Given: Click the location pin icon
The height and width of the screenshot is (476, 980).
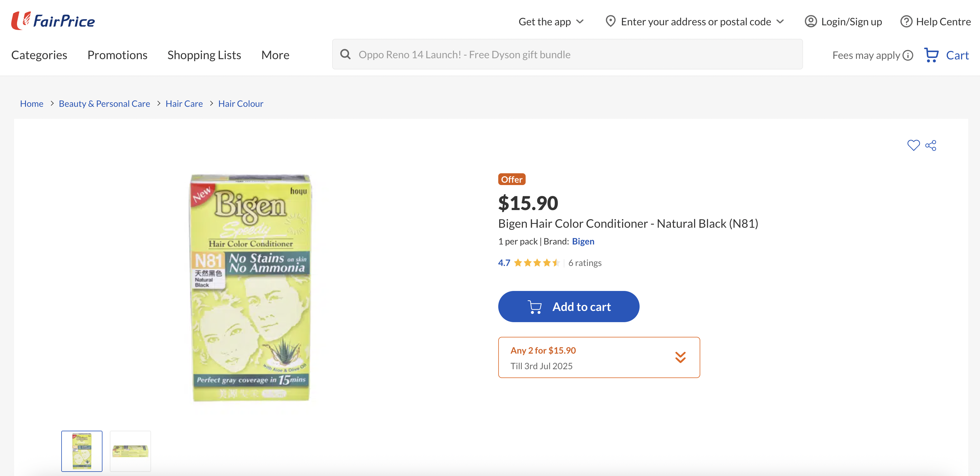Looking at the screenshot, I should [610, 21].
